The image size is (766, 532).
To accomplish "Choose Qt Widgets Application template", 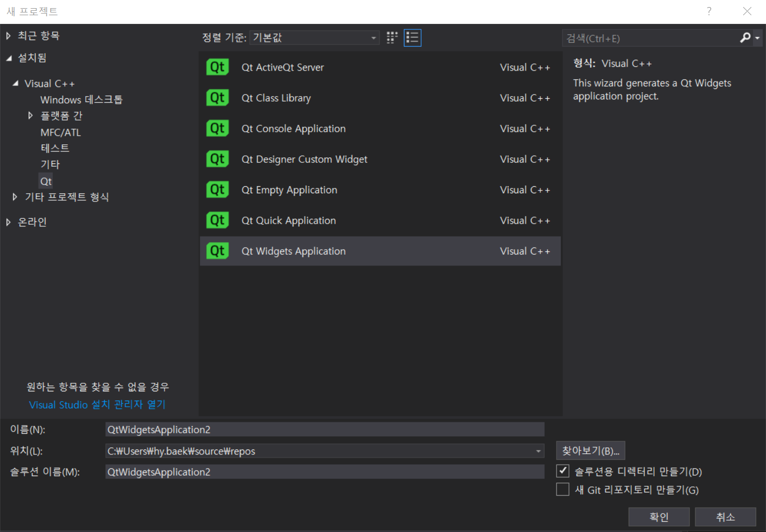I will pyautogui.click(x=380, y=251).
